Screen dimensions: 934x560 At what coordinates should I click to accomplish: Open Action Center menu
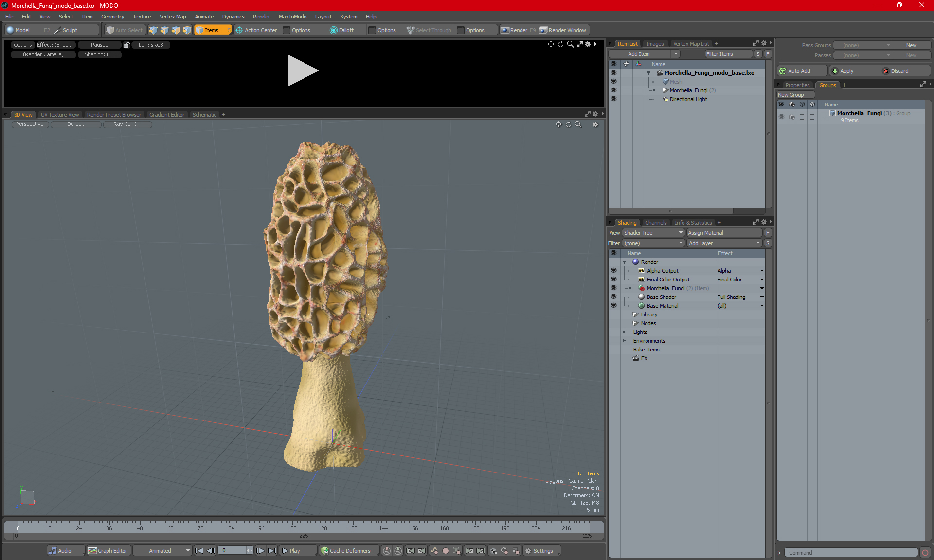[256, 30]
